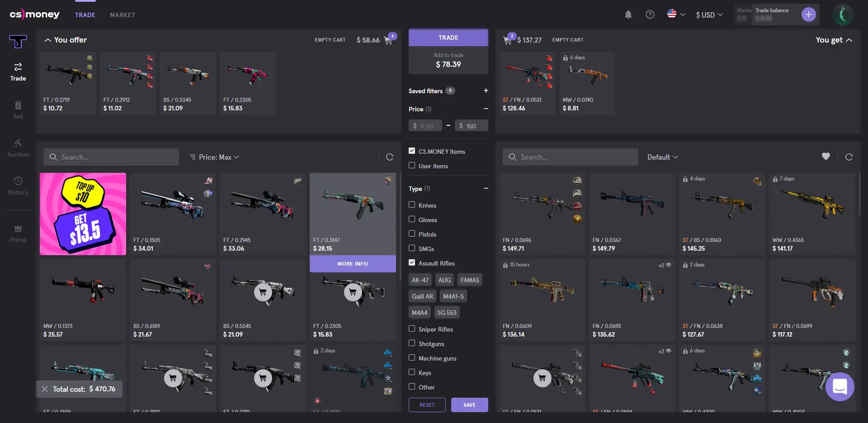Viewport: 868px width, 423px height.
Task: Enable the User items checkbox
Action: 412,166
